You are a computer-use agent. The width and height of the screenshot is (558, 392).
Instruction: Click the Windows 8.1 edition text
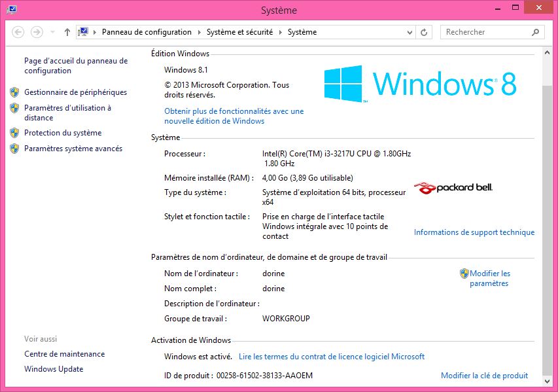click(186, 70)
